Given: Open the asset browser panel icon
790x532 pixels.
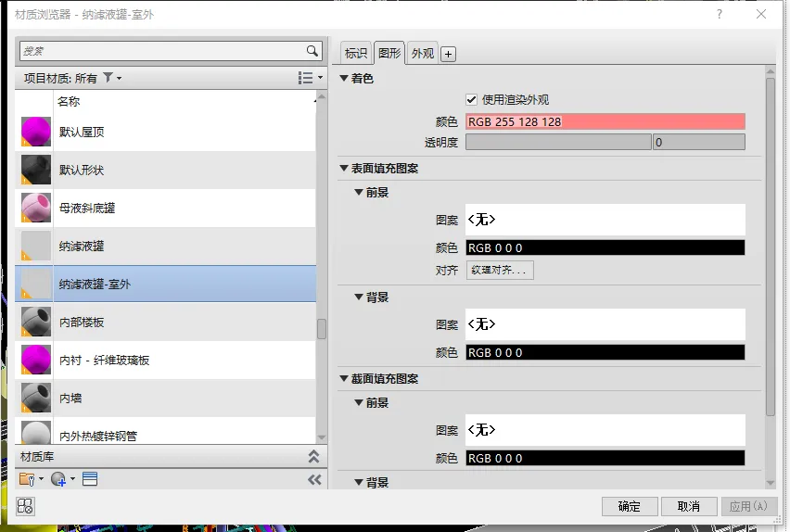Looking at the screenshot, I should point(90,479).
